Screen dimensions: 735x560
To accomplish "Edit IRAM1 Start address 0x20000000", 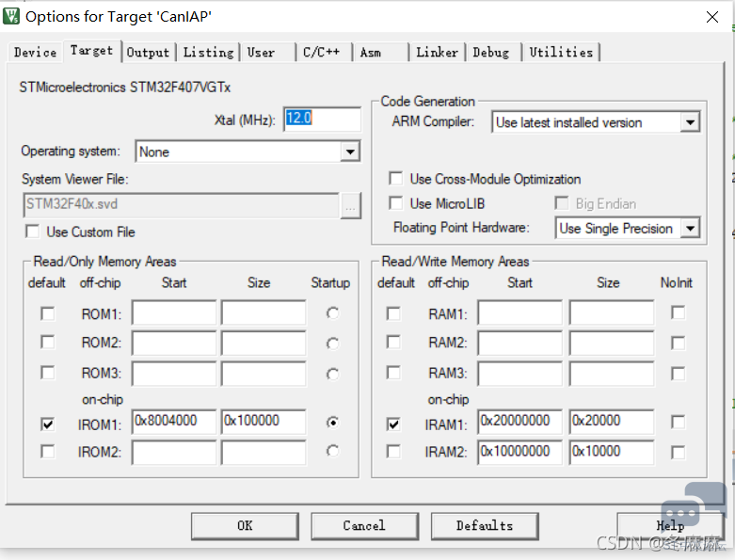I will [519, 422].
